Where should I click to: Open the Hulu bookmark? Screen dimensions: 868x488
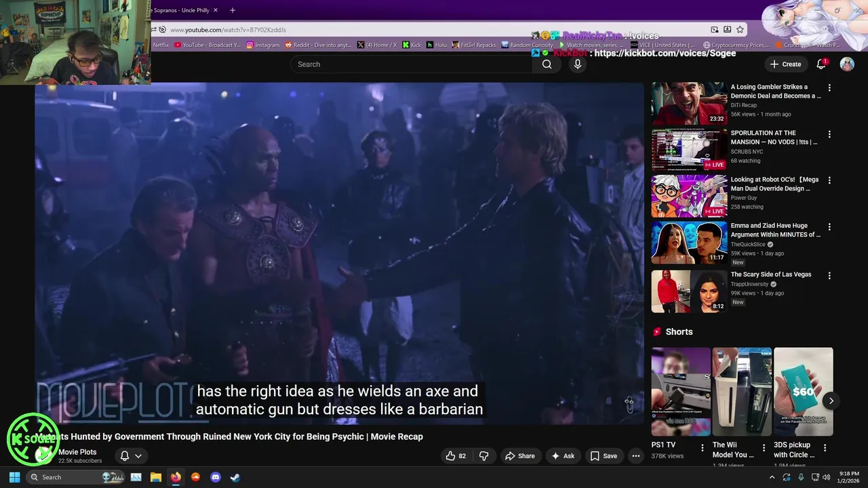click(436, 45)
